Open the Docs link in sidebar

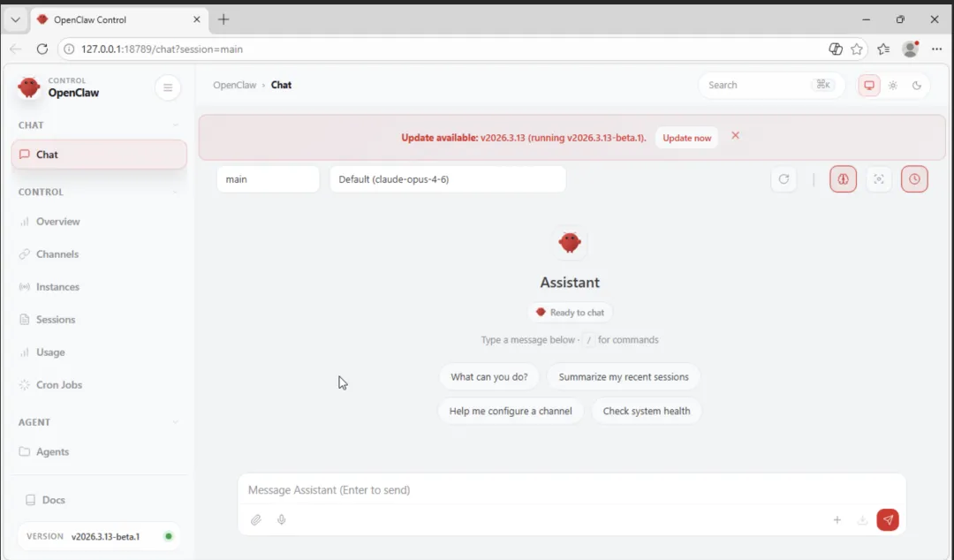tap(99, 500)
